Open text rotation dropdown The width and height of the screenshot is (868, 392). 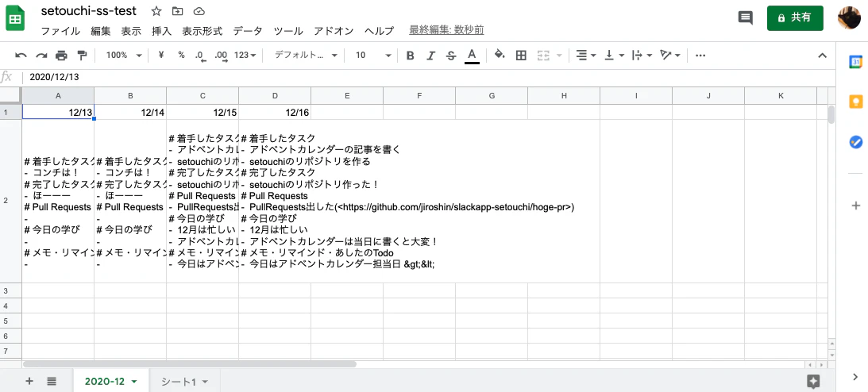[x=670, y=56]
